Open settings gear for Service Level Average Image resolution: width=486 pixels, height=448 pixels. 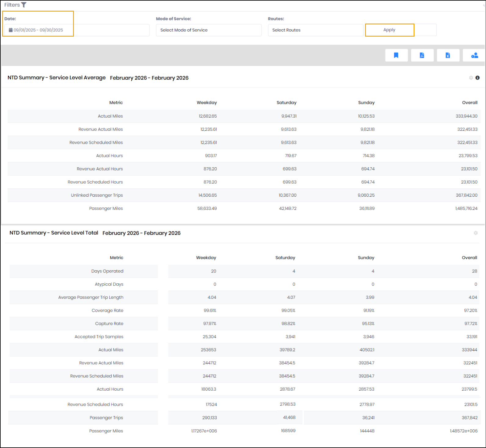(x=471, y=78)
